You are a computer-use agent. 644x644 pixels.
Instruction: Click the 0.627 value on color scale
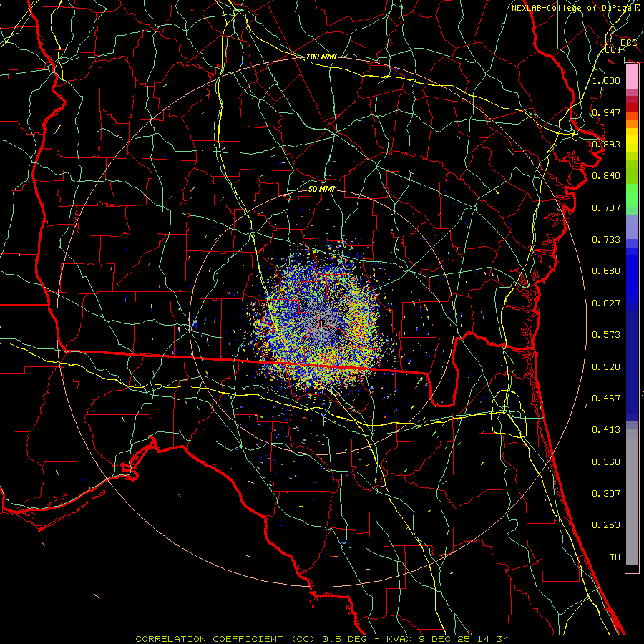pos(606,303)
